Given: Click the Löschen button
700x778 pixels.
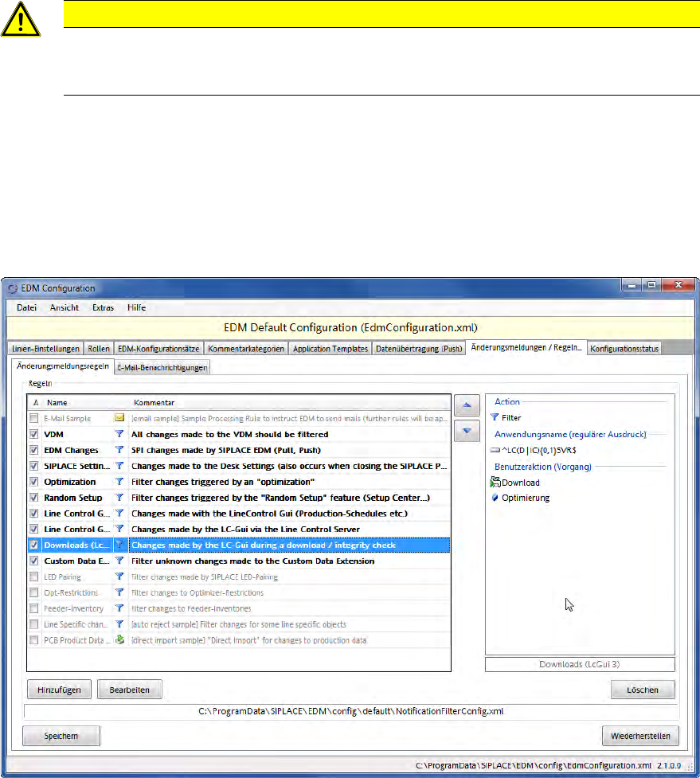Looking at the screenshot, I should (x=643, y=690).
